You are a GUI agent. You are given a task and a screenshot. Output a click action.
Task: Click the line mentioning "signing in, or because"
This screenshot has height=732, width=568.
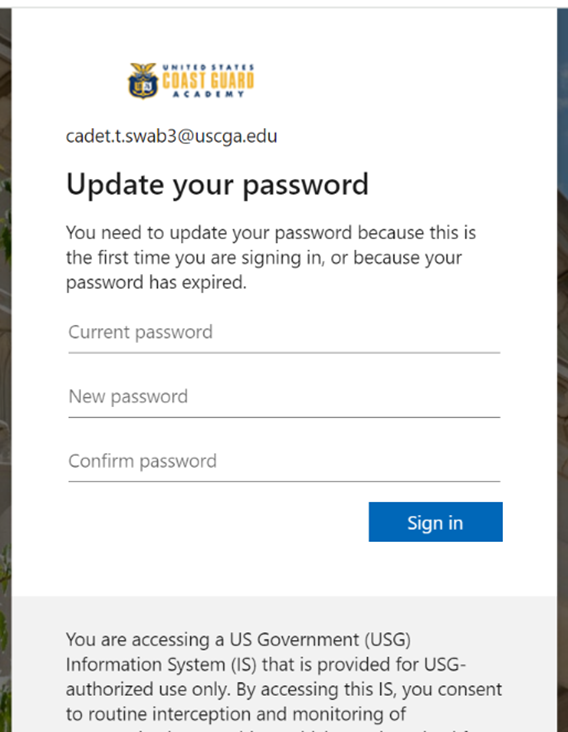click(x=264, y=258)
